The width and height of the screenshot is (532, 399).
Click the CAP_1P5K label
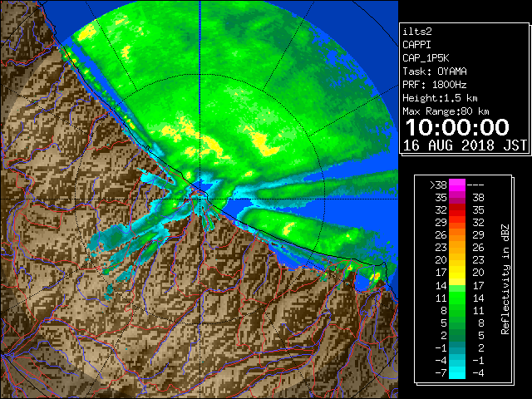[426, 58]
